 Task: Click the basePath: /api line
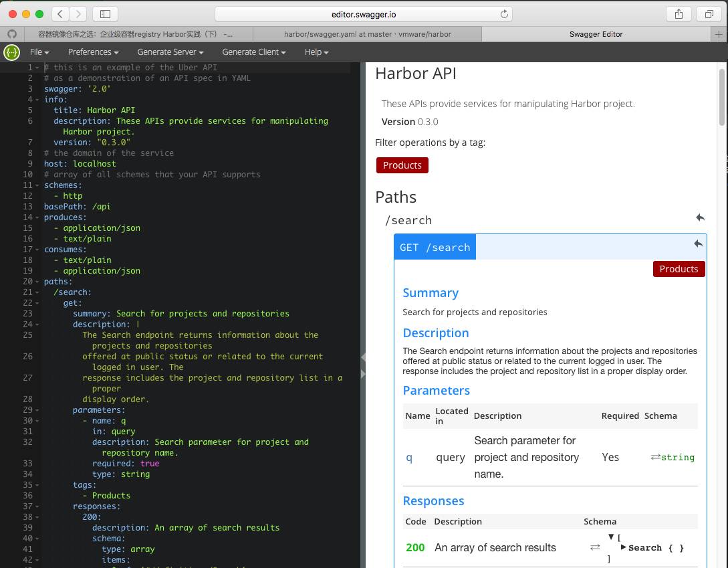77,206
